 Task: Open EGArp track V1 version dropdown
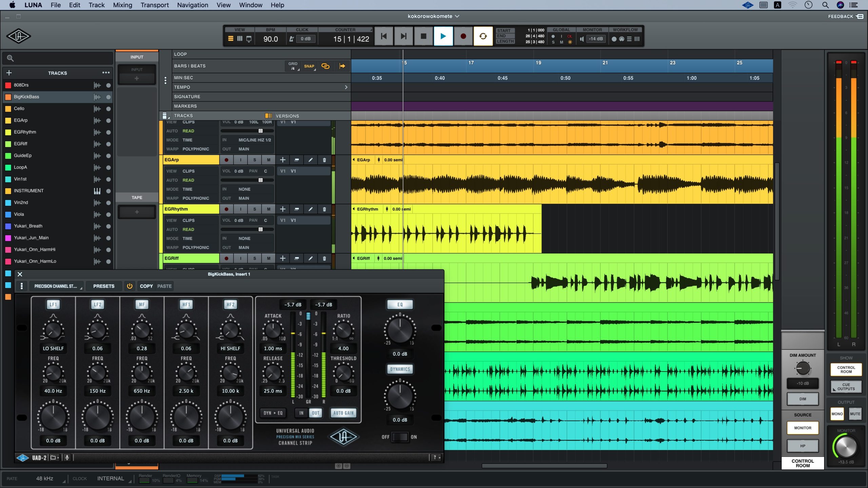[x=304, y=171]
